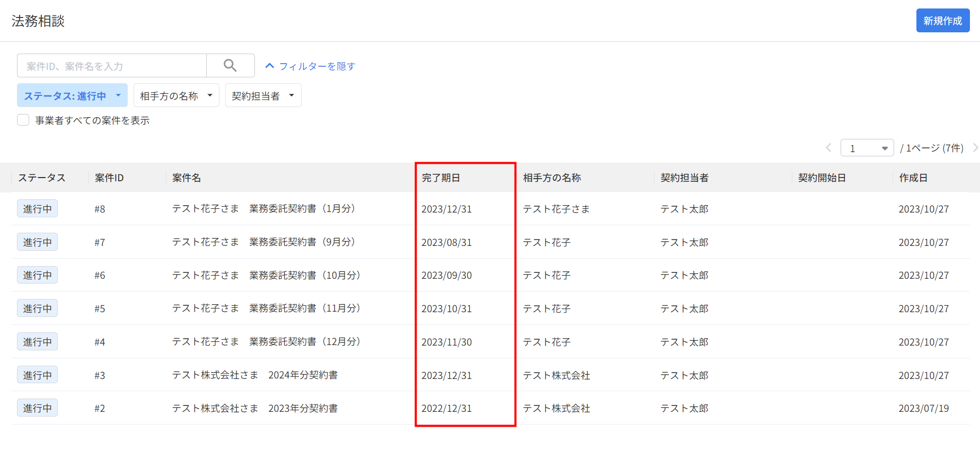This screenshot has height=450, width=980.
Task: Go to previous page arrow
Action: 828,148
